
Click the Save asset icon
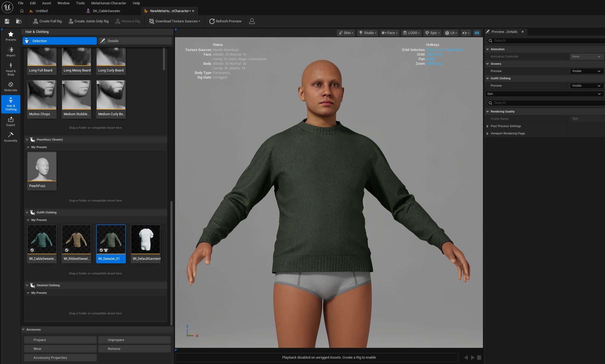(7, 21)
